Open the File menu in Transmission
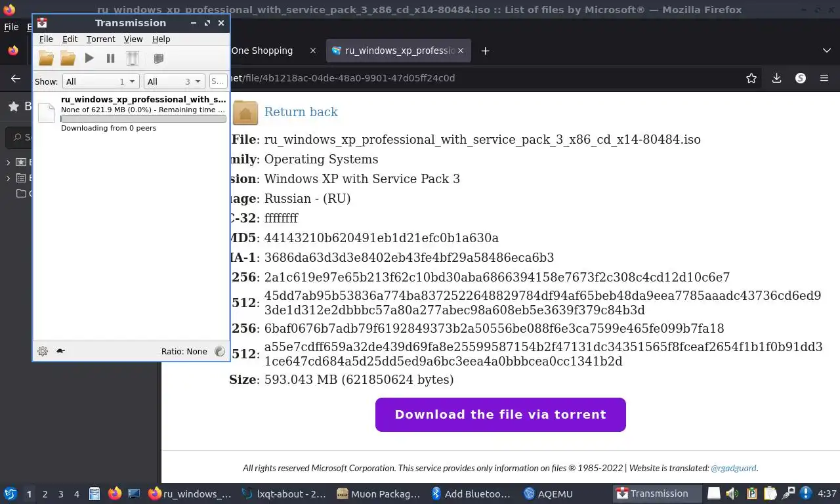Viewport: 840px width, 504px height. pyautogui.click(x=46, y=39)
